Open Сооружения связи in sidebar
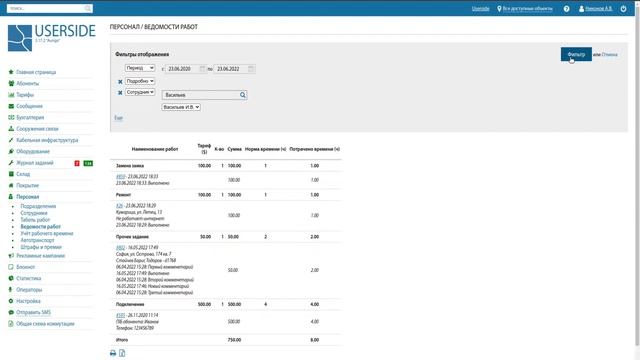The width and height of the screenshot is (640, 360). click(x=37, y=129)
